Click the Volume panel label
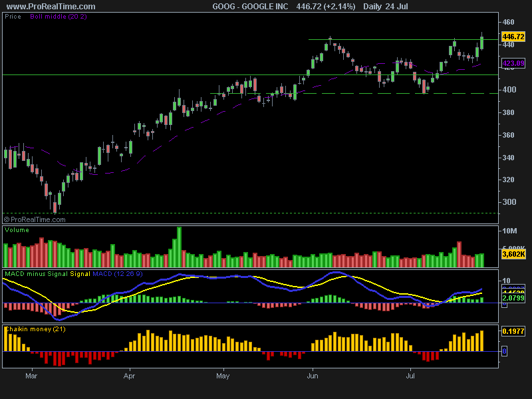Image resolution: width=532 pixels, height=399 pixels. click(x=17, y=230)
